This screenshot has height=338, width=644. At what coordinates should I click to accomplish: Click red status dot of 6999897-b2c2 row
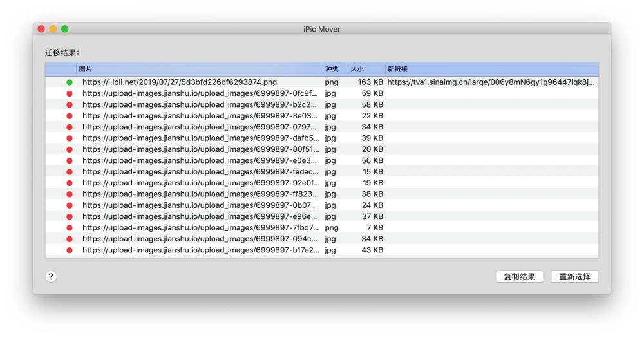click(x=70, y=105)
